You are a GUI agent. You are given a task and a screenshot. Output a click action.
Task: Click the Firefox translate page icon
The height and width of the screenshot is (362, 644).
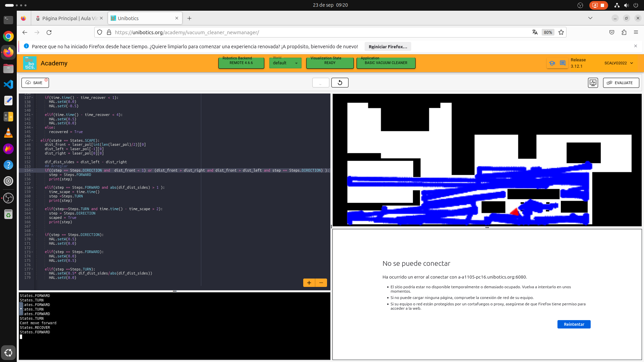[x=535, y=33]
